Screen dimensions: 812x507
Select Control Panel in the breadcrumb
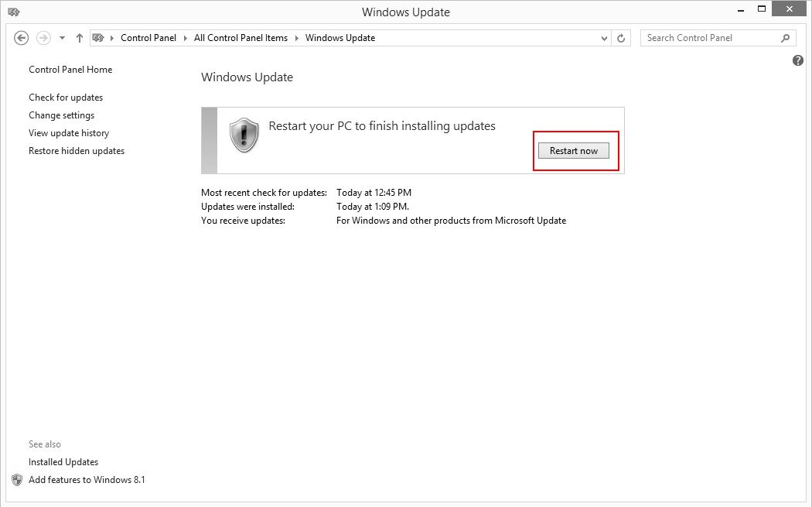click(x=148, y=38)
